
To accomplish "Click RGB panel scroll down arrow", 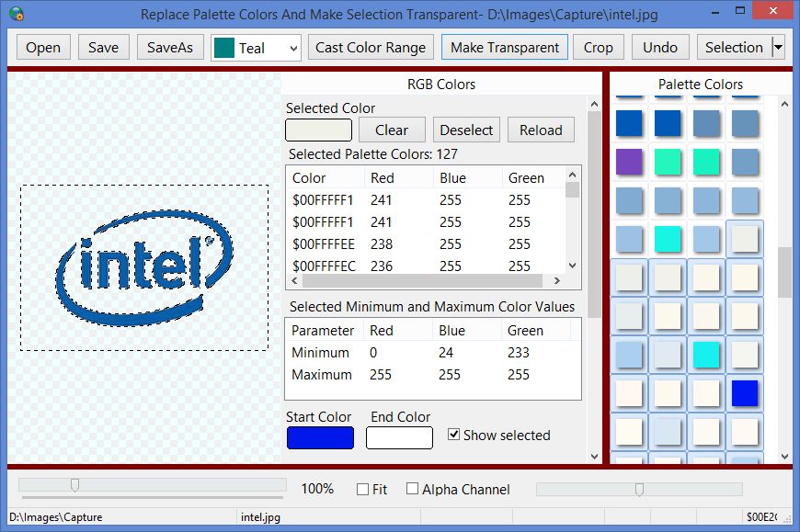I will point(594,456).
